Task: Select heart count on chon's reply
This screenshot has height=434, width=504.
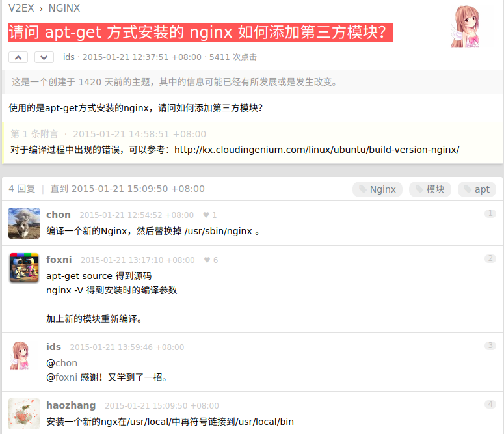Action: (x=210, y=215)
